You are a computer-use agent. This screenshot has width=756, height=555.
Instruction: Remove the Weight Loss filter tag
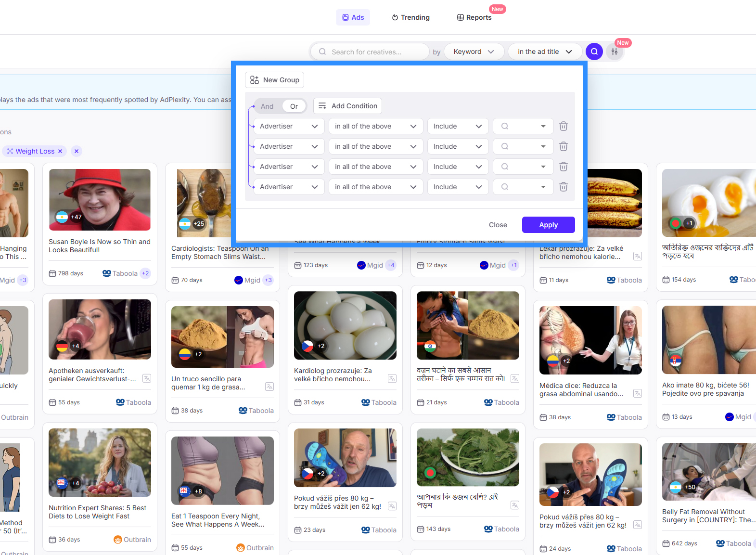click(x=60, y=151)
